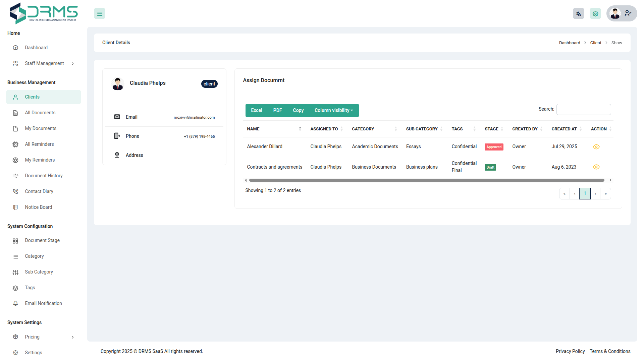644x362 pixels.
Task: View the Contracts and agreements eye icon
Action: click(x=596, y=167)
